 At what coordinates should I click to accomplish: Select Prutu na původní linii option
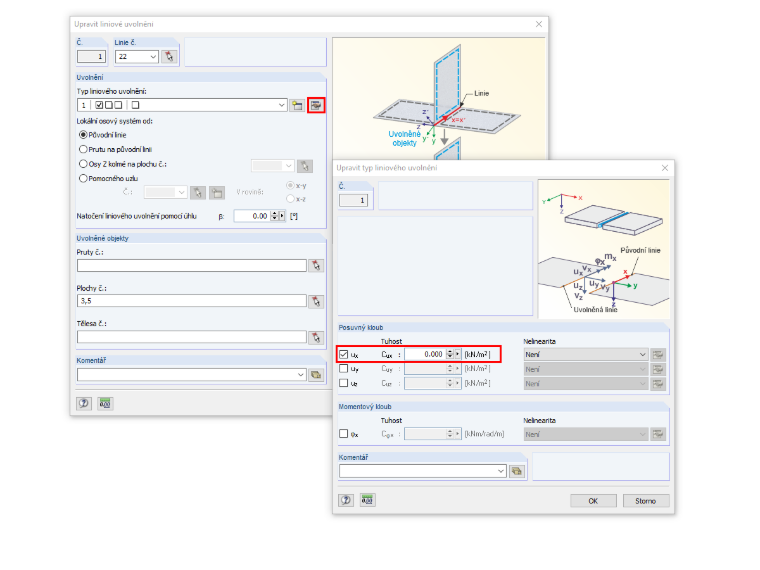point(83,149)
